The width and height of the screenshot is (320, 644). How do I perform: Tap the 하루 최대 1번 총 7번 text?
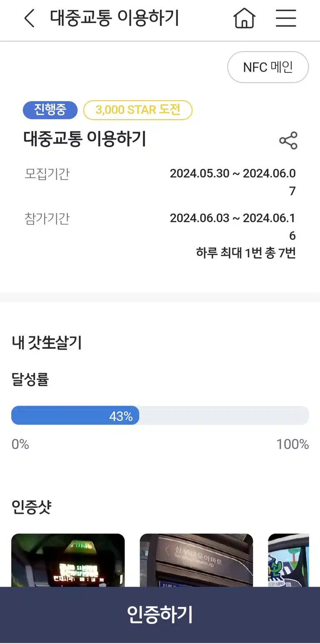246,253
